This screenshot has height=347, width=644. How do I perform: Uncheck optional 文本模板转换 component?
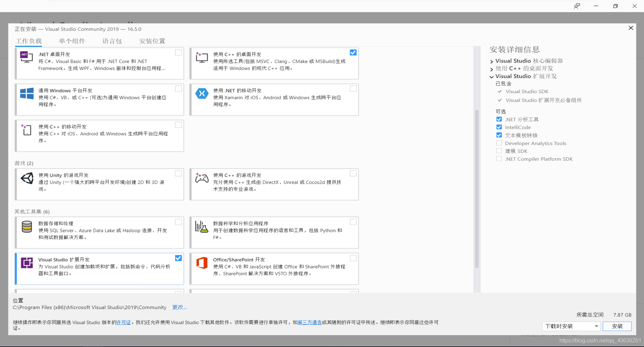click(x=499, y=135)
